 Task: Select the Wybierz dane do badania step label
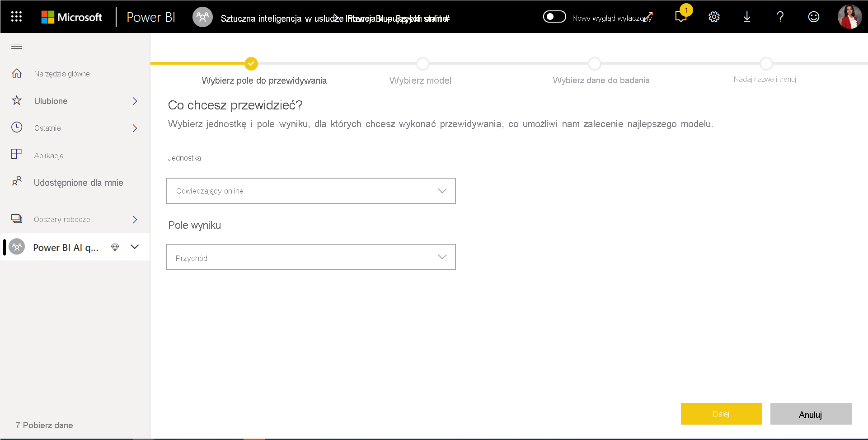pos(601,80)
